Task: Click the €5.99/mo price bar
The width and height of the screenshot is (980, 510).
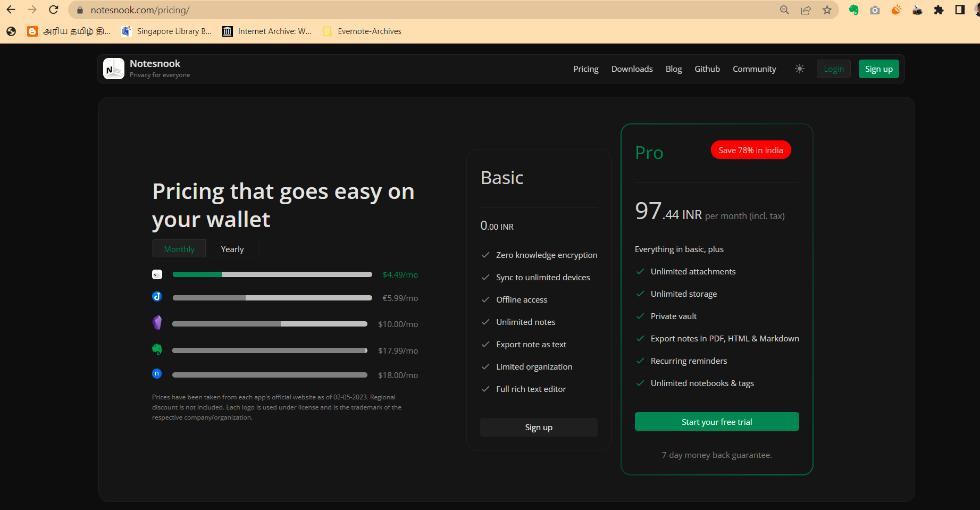Action: click(272, 298)
